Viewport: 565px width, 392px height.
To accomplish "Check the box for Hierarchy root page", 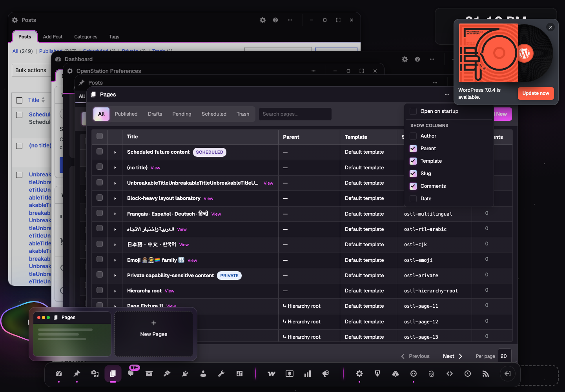I will (x=100, y=290).
